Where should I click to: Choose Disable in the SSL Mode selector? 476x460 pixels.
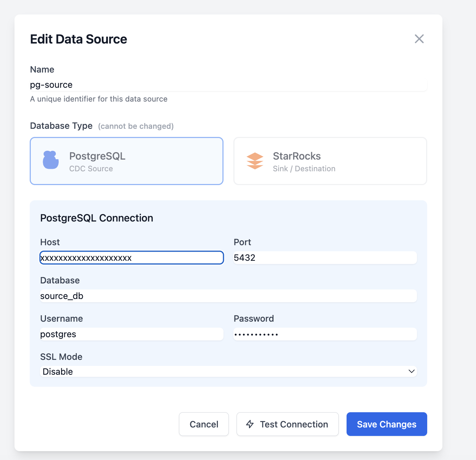pos(228,371)
